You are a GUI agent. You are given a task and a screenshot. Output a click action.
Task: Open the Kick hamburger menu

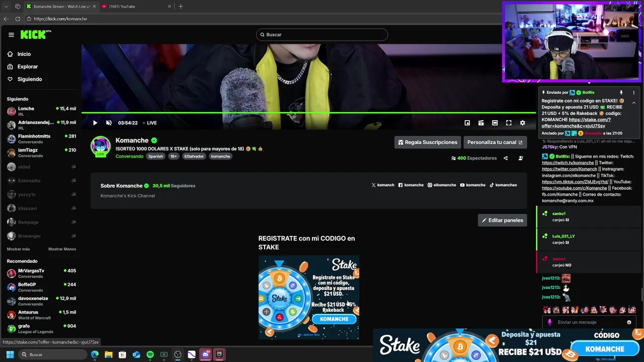pos(11,35)
